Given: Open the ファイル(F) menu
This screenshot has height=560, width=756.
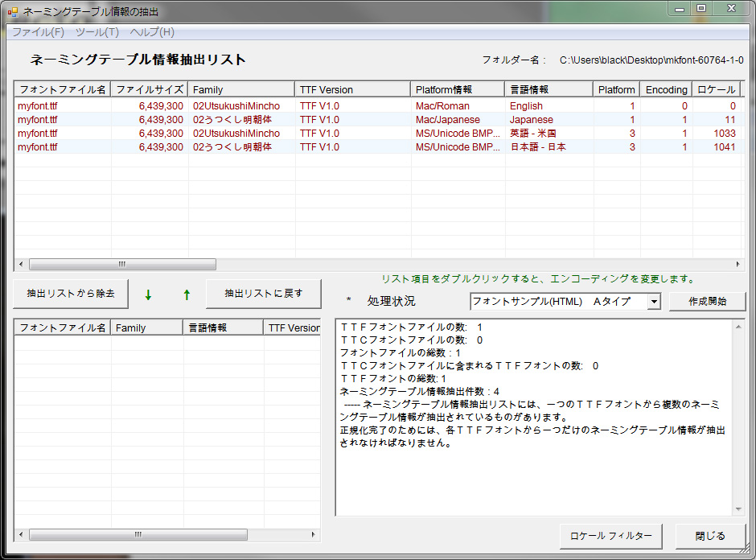Looking at the screenshot, I should click(x=38, y=32).
